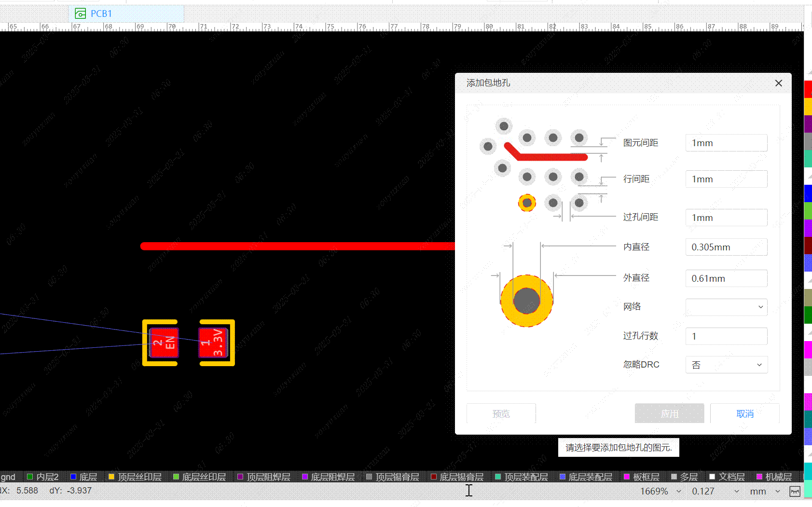This screenshot has height=507, width=812.
Task: Close the 添加包地孔 dialog
Action: coord(778,83)
